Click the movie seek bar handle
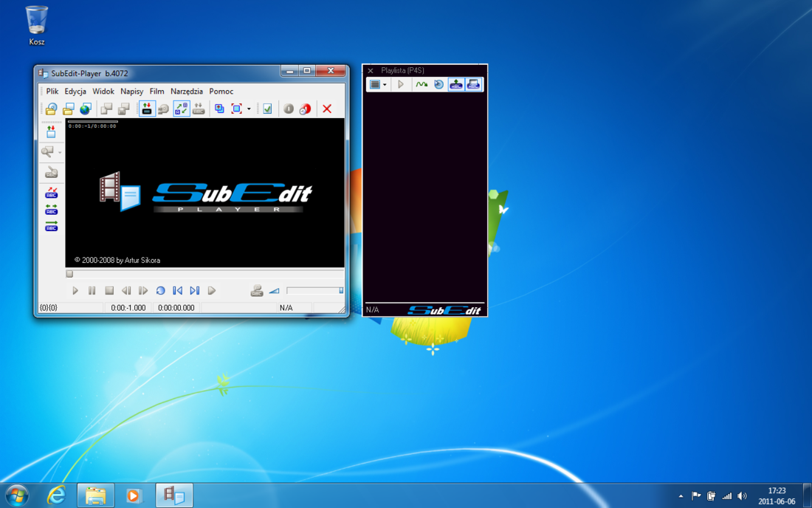 tap(69, 274)
